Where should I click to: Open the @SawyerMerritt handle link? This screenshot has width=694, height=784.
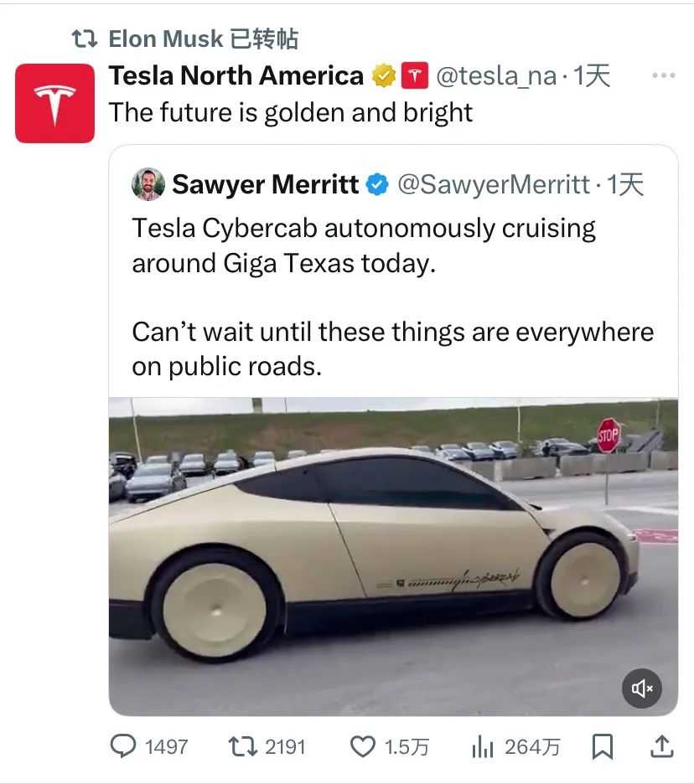tap(494, 184)
